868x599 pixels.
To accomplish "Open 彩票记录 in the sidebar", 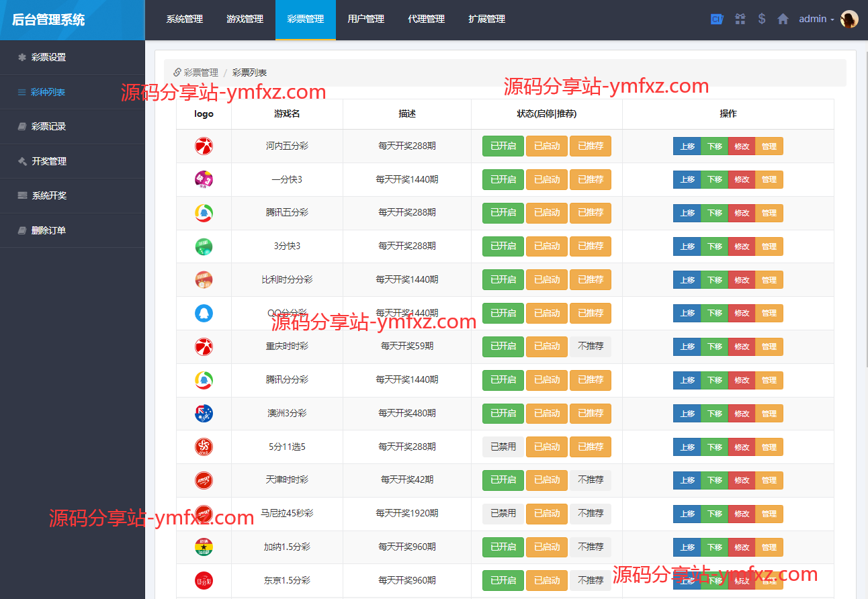I will [48, 126].
